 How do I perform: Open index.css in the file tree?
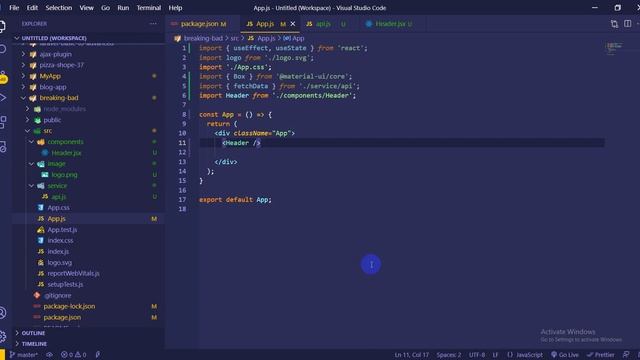tap(60, 240)
